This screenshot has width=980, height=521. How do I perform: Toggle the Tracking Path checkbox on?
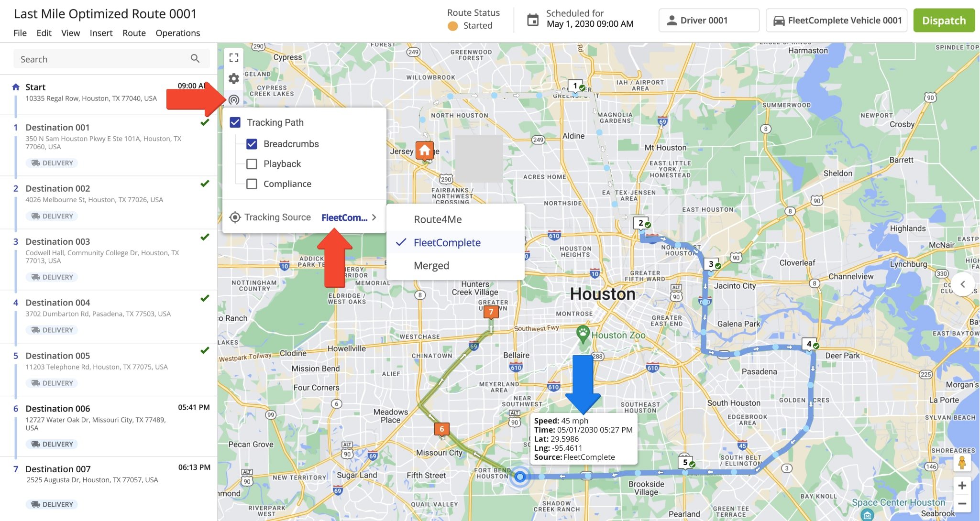pos(236,122)
